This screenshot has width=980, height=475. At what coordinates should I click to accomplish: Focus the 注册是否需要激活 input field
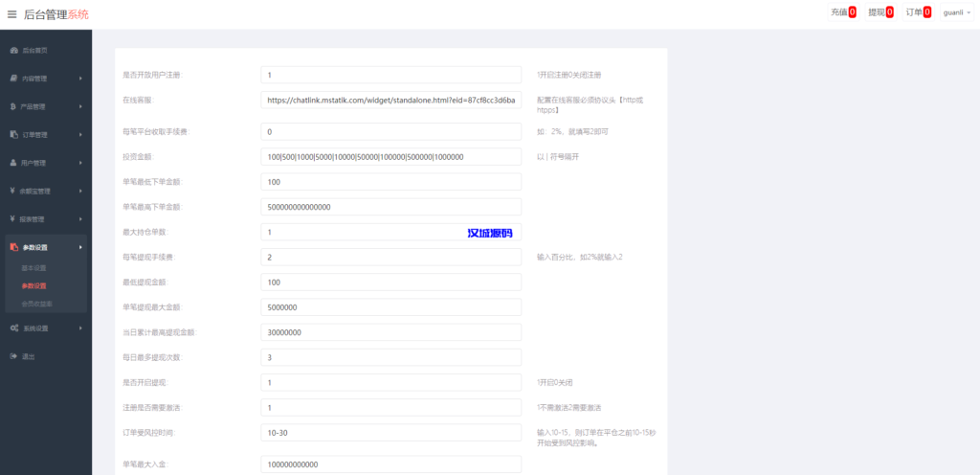(390, 408)
